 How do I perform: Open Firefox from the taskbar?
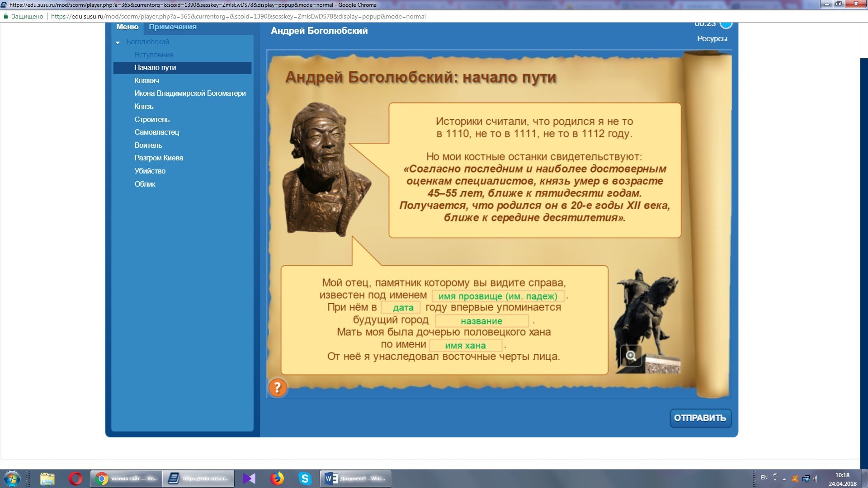[277, 479]
